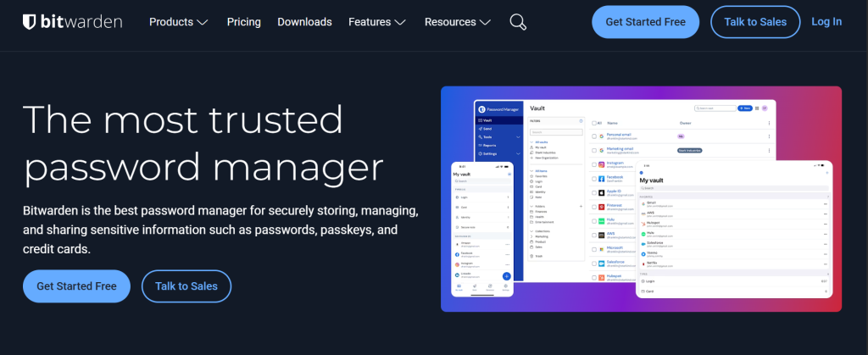This screenshot has width=868, height=355.
Task: Select Send in the preview's Password Manager sidebar
Action: (498, 128)
